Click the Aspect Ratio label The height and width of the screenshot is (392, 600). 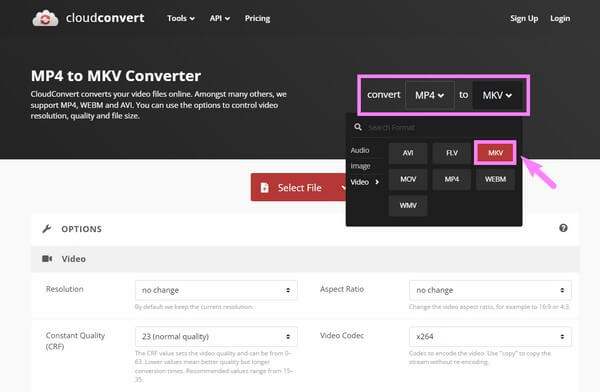click(342, 289)
